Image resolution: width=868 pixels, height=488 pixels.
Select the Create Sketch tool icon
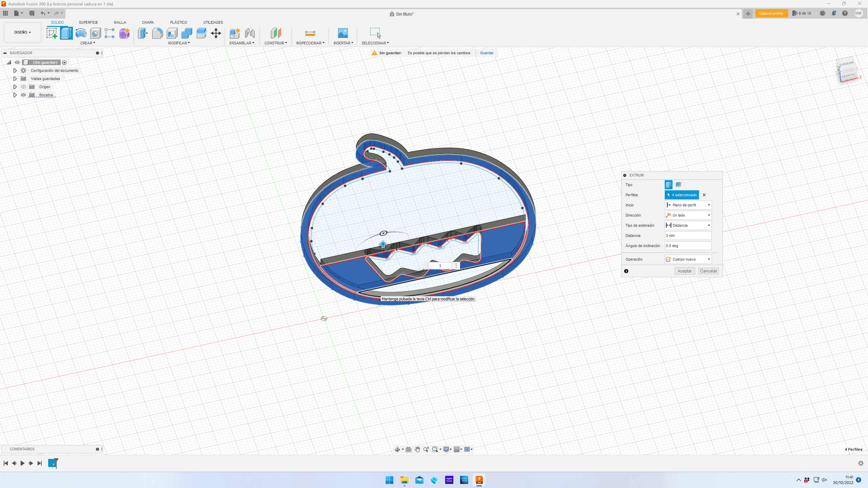[x=52, y=33]
